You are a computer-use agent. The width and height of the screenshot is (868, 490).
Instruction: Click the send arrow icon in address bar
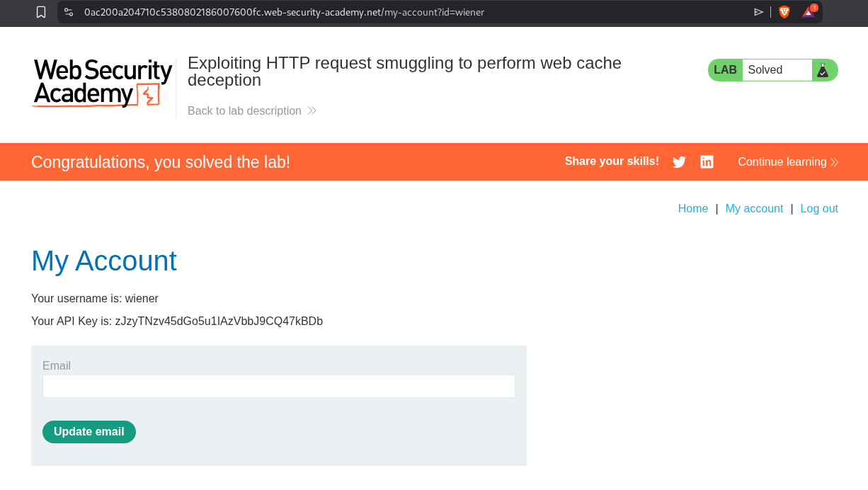coord(758,12)
